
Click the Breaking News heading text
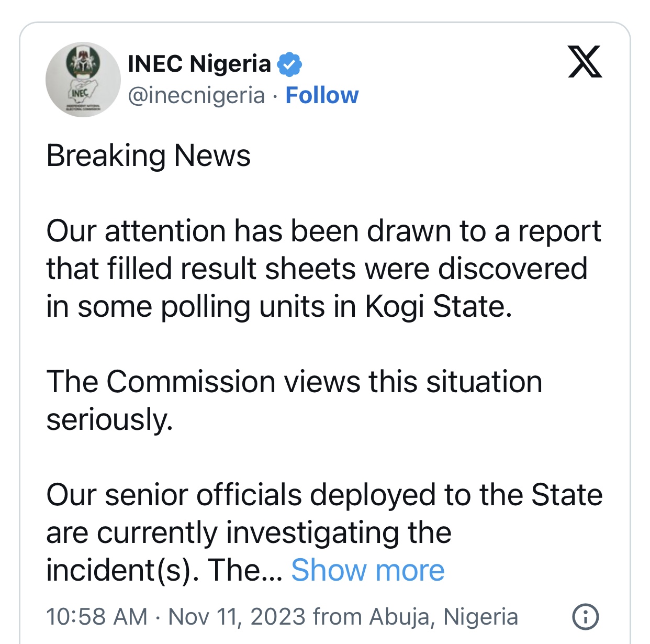[x=149, y=156]
